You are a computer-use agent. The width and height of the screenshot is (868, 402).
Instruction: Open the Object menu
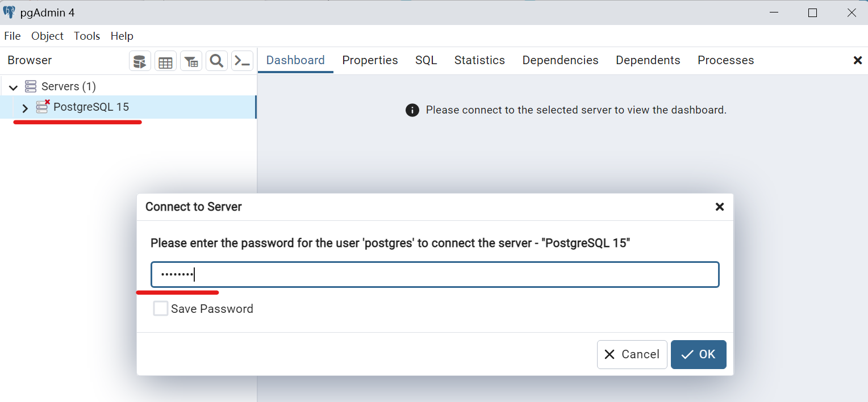click(x=47, y=36)
